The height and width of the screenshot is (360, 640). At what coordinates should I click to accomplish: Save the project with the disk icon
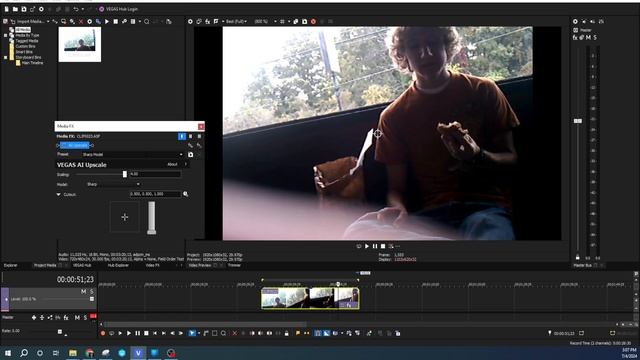24,9
